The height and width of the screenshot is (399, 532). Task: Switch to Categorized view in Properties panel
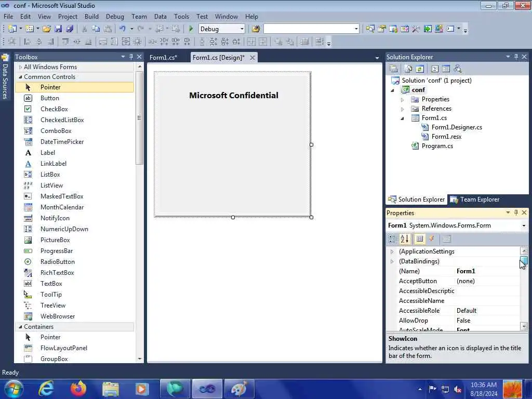tap(392, 239)
